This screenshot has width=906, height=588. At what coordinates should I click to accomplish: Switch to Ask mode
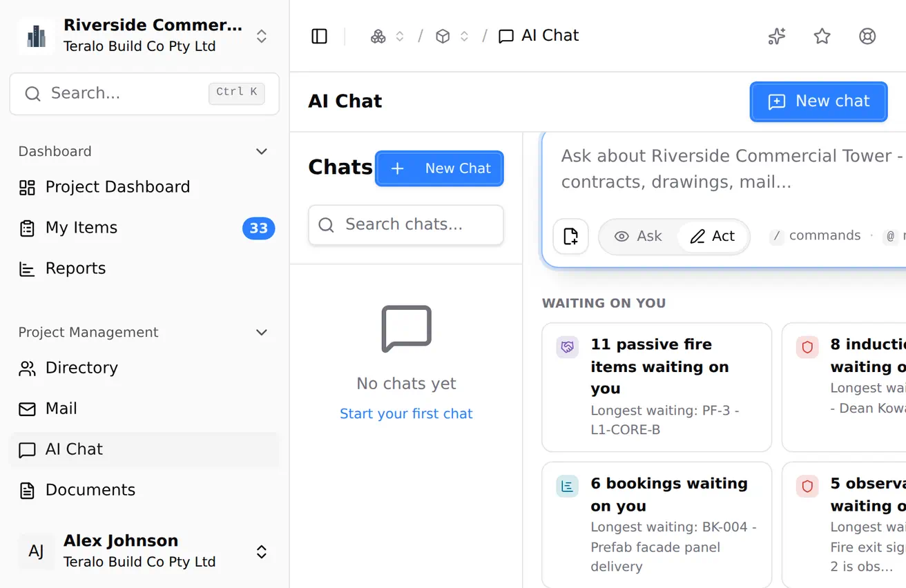pos(639,237)
